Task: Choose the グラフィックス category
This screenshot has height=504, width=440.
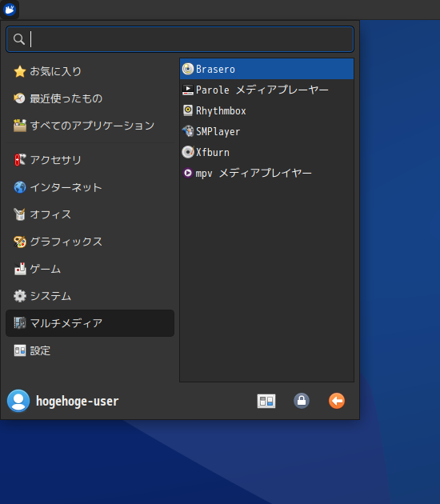Action: pyautogui.click(x=90, y=242)
